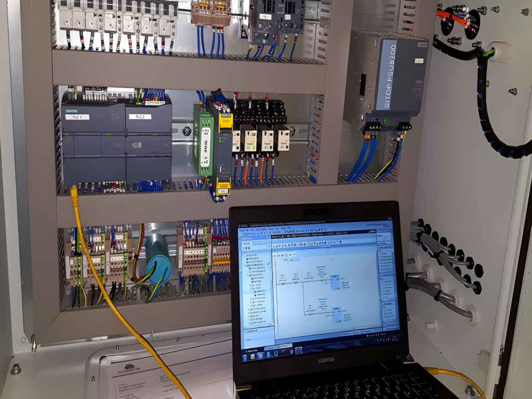Click the Windows Start button
Image resolution: width=532 pixels, height=399 pixels.
tap(246, 357)
